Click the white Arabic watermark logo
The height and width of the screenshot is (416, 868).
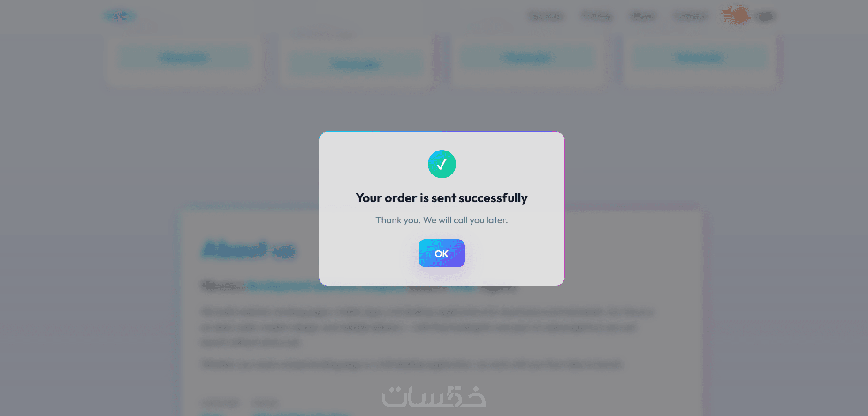[434, 397]
